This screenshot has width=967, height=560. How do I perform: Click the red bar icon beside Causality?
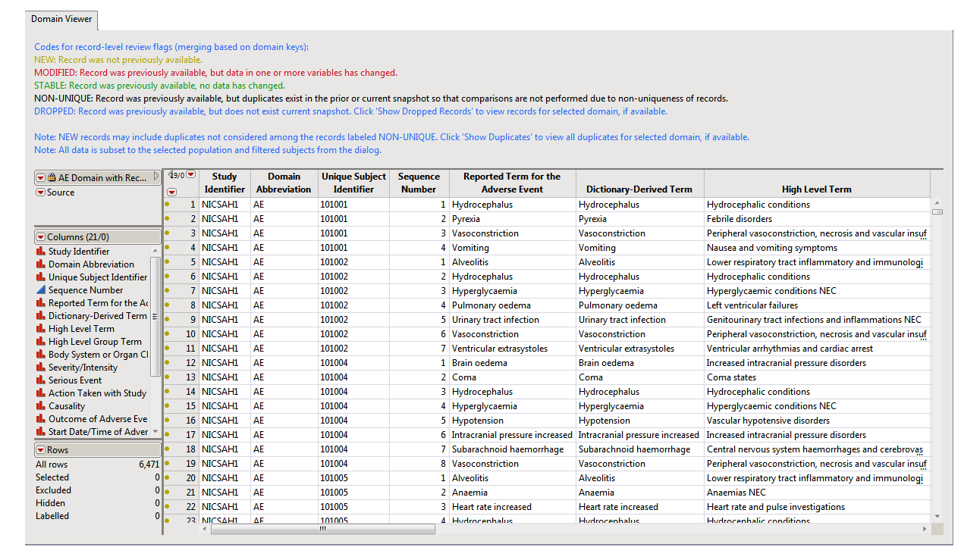pos(41,406)
